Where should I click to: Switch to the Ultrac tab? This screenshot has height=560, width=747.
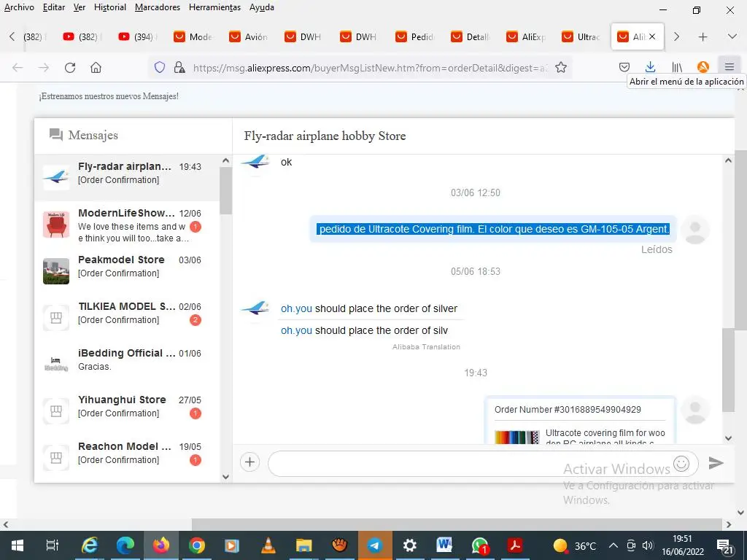click(582, 36)
